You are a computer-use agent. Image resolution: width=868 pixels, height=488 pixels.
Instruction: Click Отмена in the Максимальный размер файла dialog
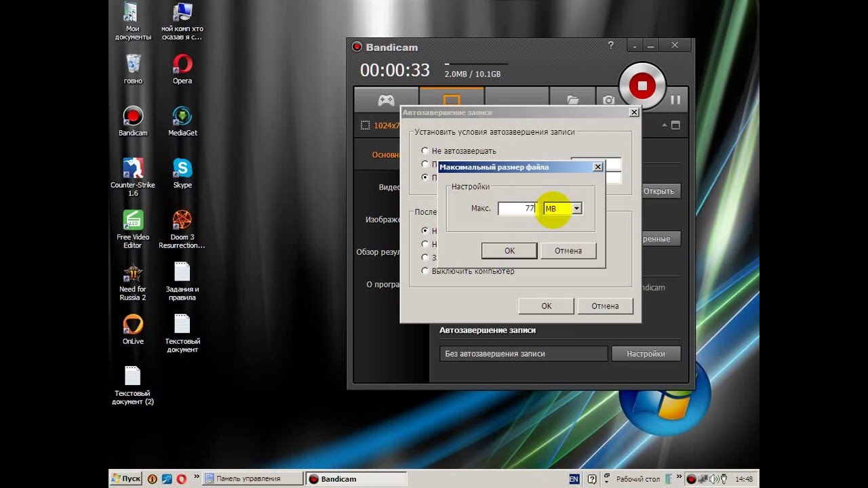(x=568, y=251)
